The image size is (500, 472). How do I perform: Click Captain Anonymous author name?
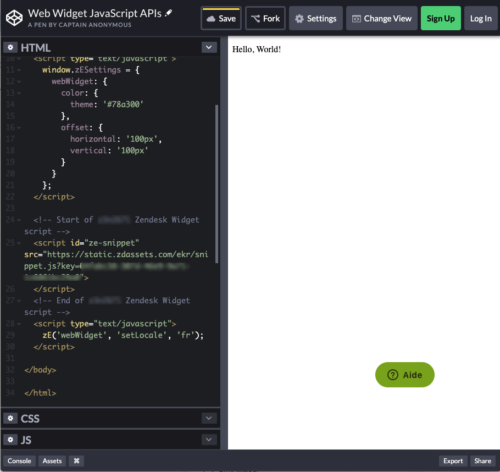coord(95,25)
